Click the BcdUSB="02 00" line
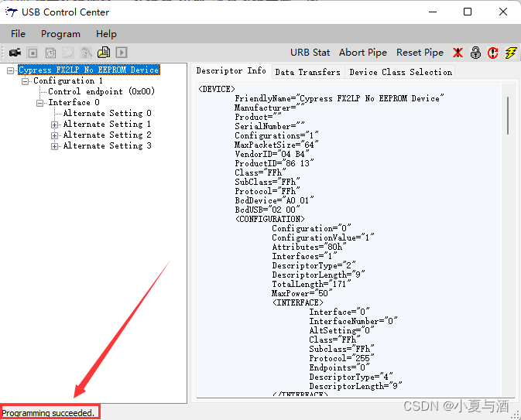This screenshot has width=521, height=420. pyautogui.click(x=267, y=210)
